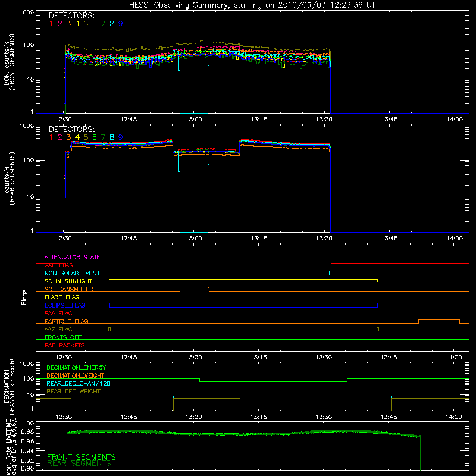This screenshot has height=476, width=476.
Task: Click the SC_TRANSMITTER raised step near 13:00
Action: [195, 289]
